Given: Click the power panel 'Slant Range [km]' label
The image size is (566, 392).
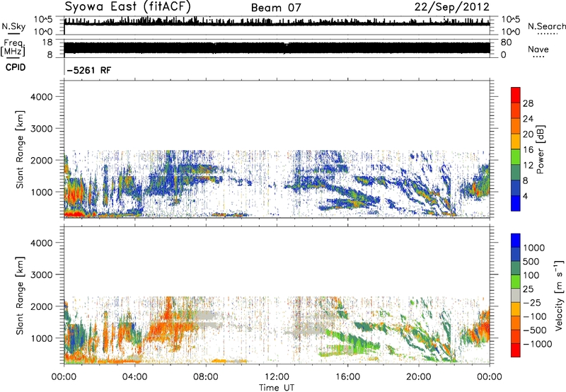Looking at the screenshot, I should 20,149.
